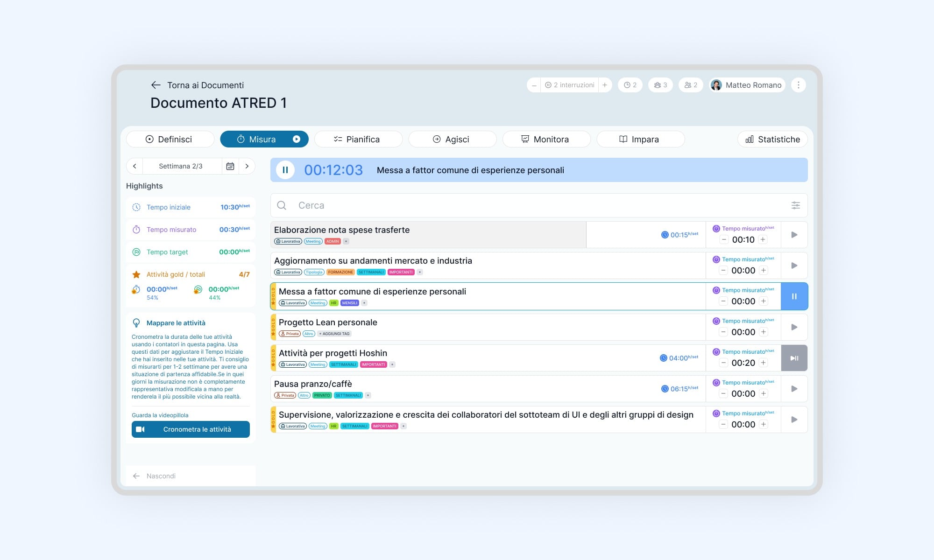Screen dimensions: 934x560
Task: Click the Mappare le attività lightbulb icon
Action: point(136,323)
